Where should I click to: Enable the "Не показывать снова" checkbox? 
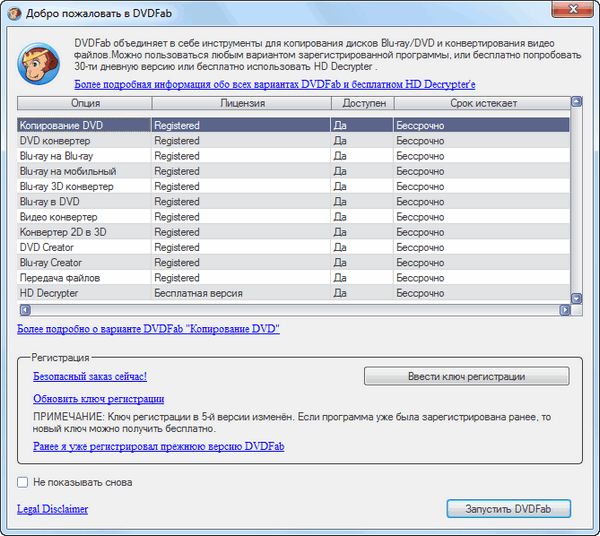(23, 482)
